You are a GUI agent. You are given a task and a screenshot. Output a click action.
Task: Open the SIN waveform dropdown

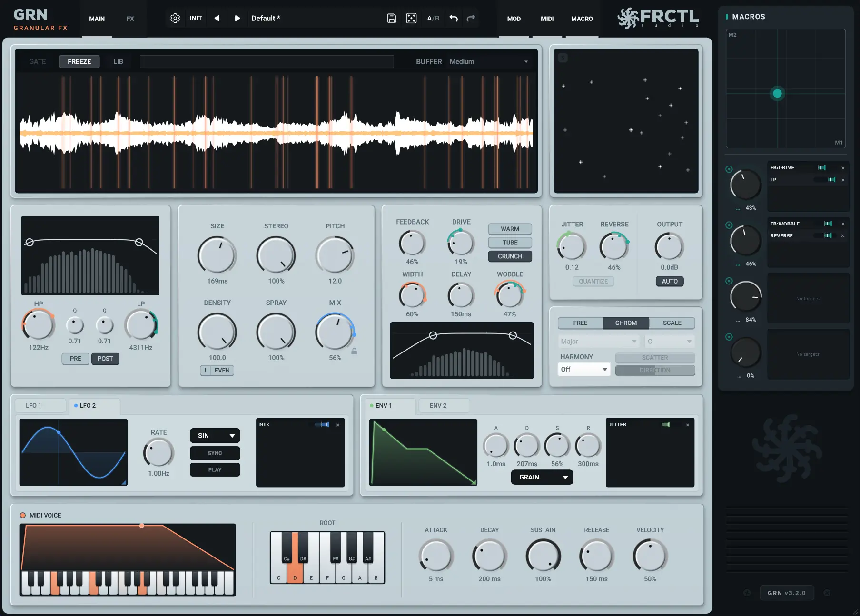tap(215, 435)
